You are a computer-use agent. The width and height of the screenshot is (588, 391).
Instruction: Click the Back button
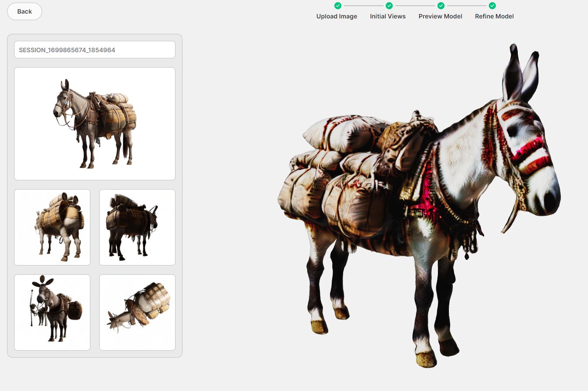coord(24,11)
